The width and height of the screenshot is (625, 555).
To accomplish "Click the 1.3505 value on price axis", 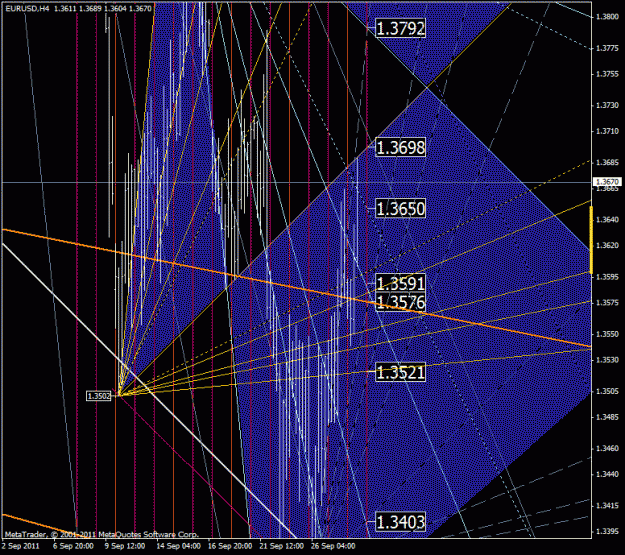I will click(x=607, y=391).
